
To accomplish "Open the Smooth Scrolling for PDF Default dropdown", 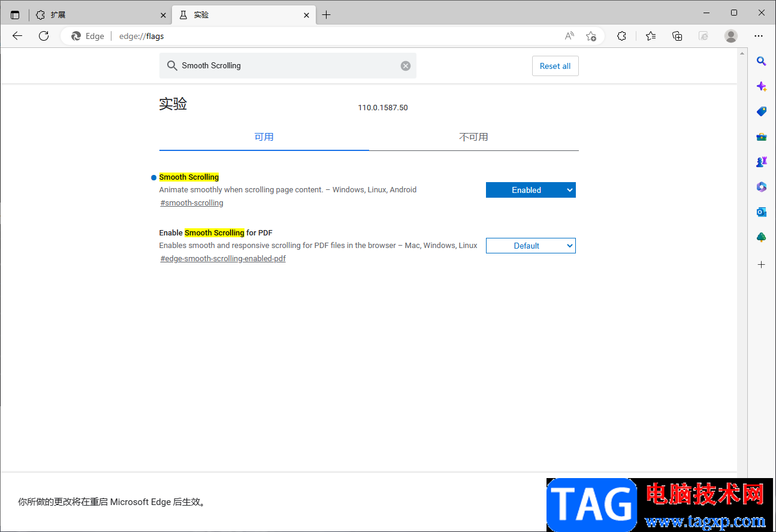I will [531, 246].
